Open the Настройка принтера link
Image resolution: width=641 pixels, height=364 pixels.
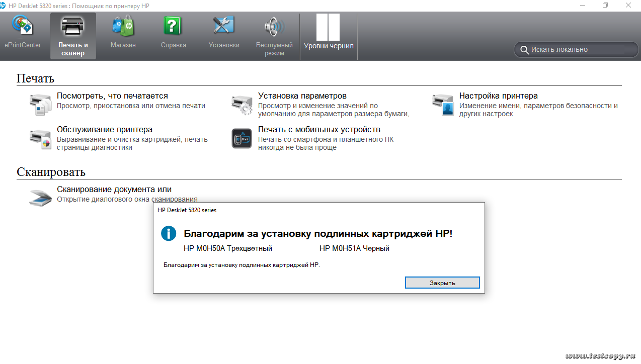(x=499, y=96)
